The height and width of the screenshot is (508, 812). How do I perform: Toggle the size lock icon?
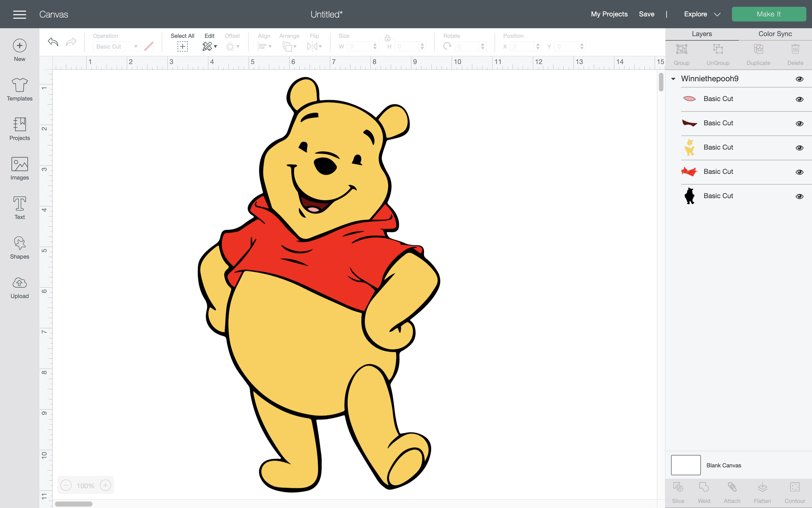coord(388,38)
